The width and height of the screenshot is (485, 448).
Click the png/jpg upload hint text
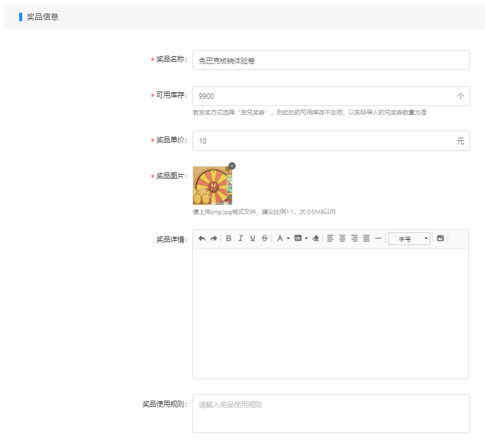(264, 212)
